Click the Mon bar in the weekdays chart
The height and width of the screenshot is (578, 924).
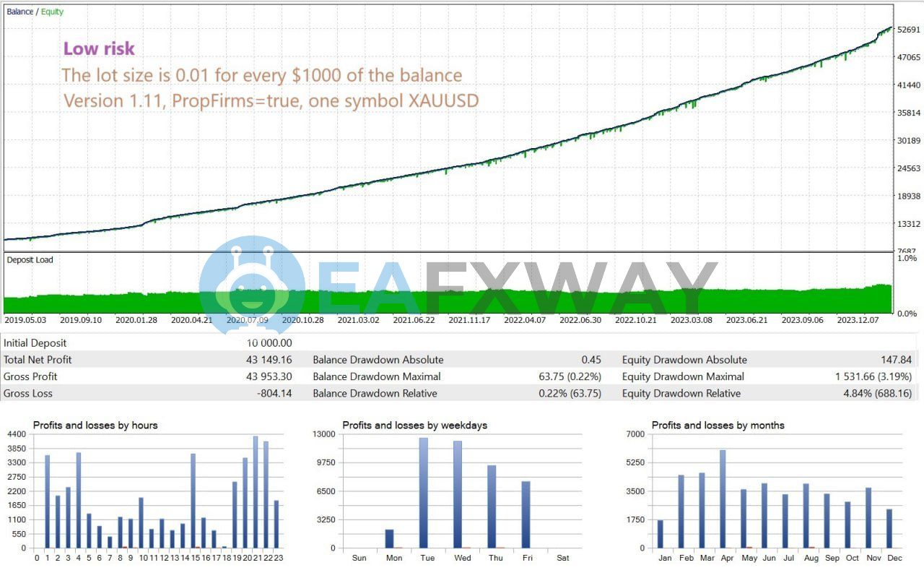(390, 539)
